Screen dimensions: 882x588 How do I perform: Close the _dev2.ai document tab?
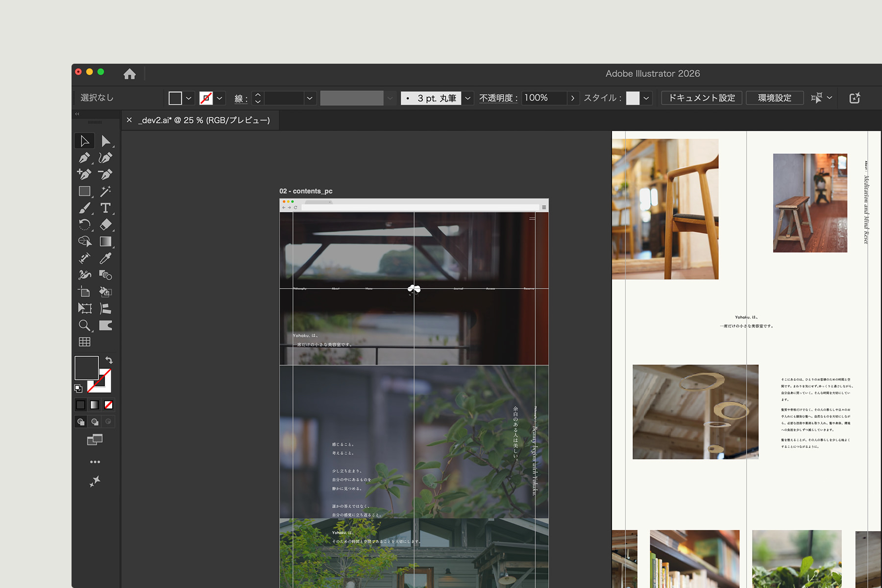tap(129, 120)
